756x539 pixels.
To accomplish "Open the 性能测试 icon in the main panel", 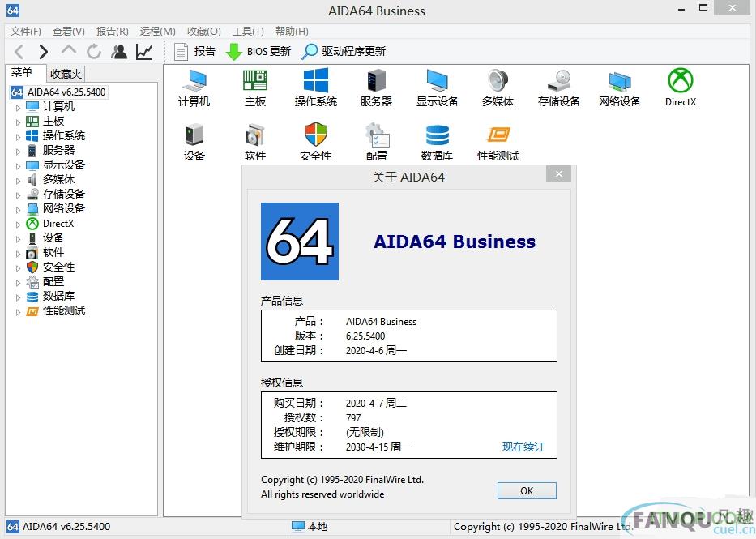I will click(x=498, y=142).
